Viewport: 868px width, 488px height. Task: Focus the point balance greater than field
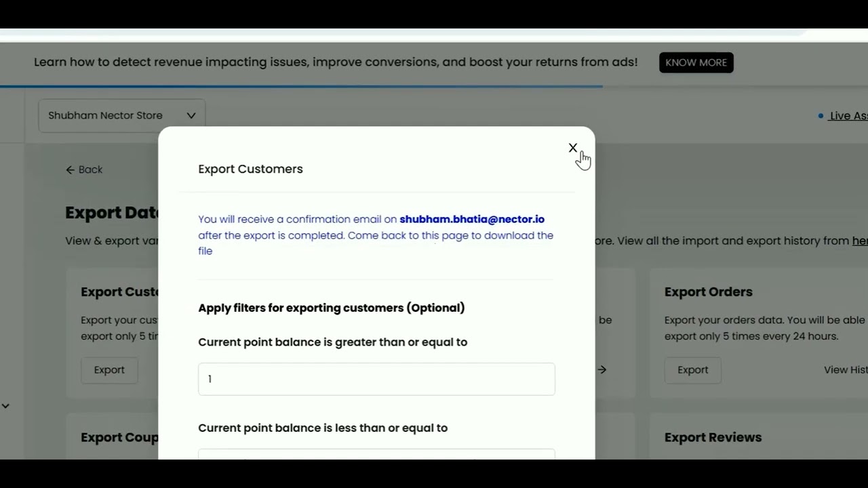point(376,379)
